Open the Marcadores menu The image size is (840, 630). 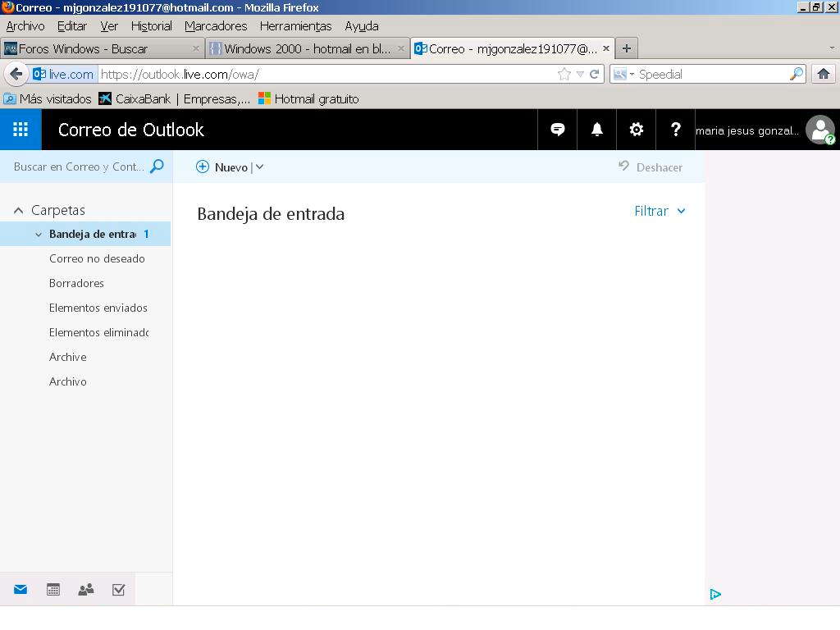216,25
